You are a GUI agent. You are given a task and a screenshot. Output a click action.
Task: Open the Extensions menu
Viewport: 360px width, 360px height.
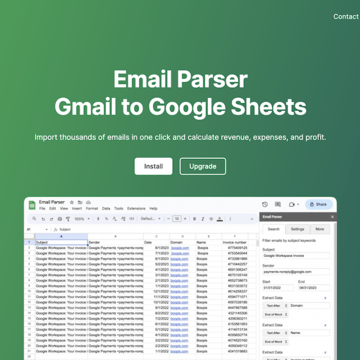pyautogui.click(x=136, y=209)
